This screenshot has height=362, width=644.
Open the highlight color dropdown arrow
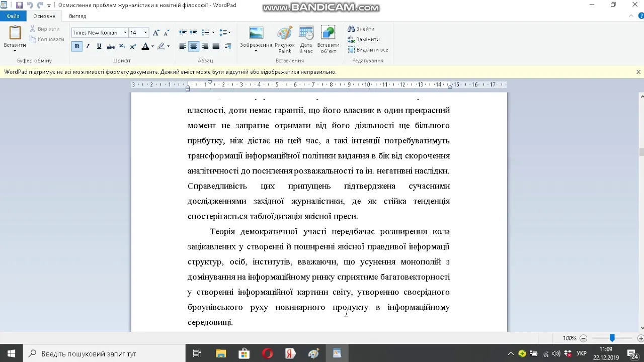(168, 46)
